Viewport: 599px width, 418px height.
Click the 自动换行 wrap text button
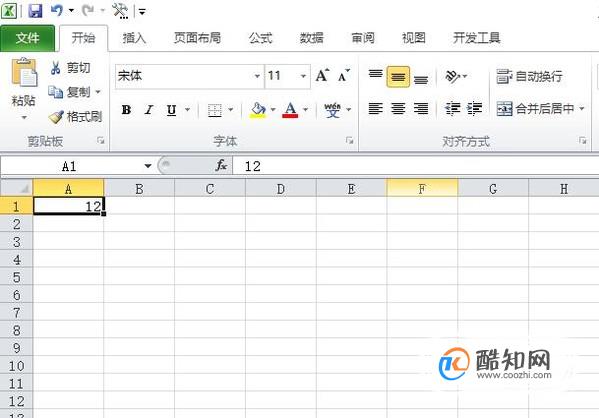[529, 76]
